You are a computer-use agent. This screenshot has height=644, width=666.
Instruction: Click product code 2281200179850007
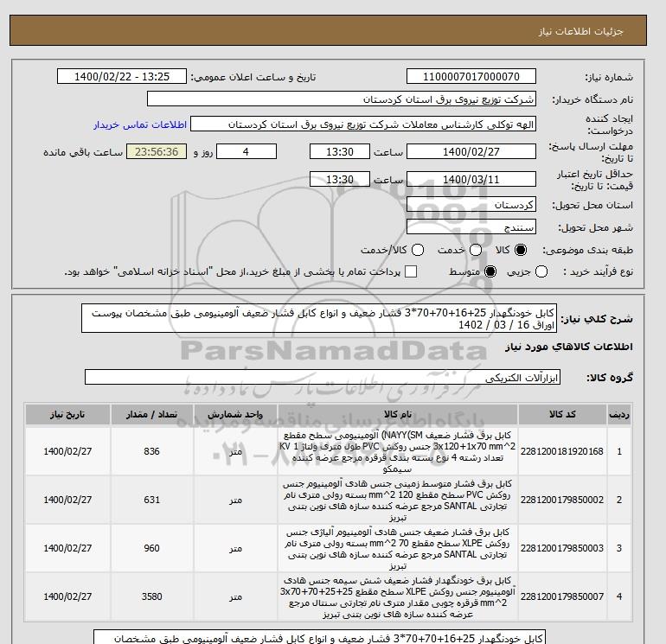coord(562,596)
